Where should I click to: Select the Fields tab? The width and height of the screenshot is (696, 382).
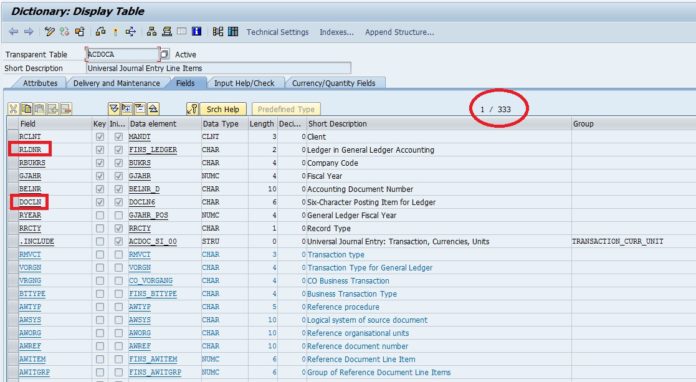[185, 83]
